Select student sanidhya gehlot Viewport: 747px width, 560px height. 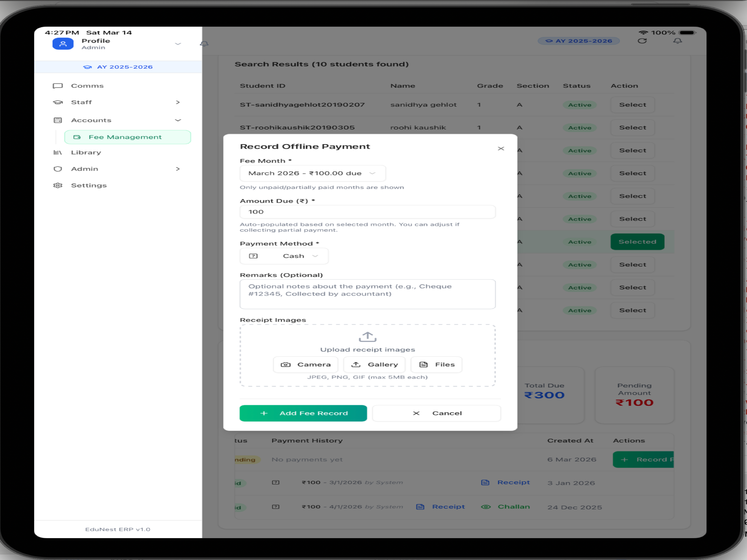[x=632, y=105]
